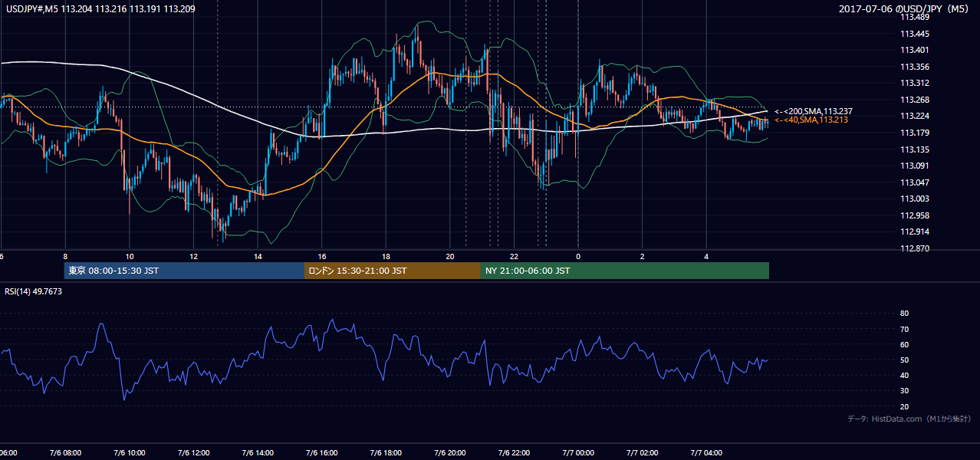
Task: Click hour tick 8 under the price chart
Action: click(65, 257)
